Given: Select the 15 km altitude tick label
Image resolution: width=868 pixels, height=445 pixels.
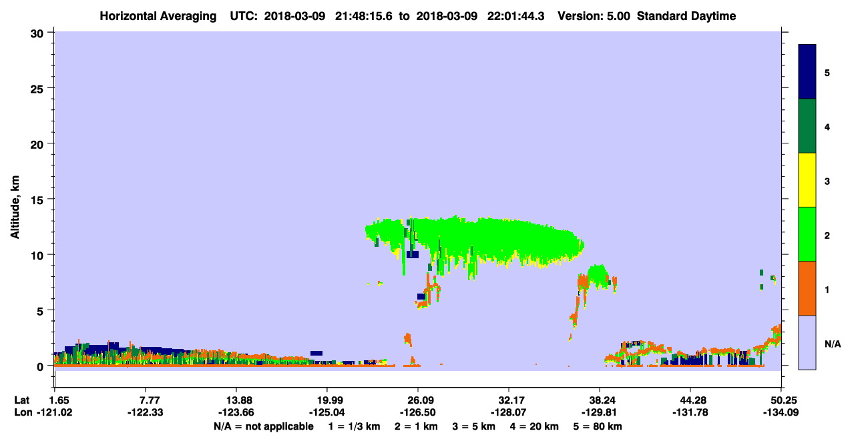Looking at the screenshot, I should [38, 199].
